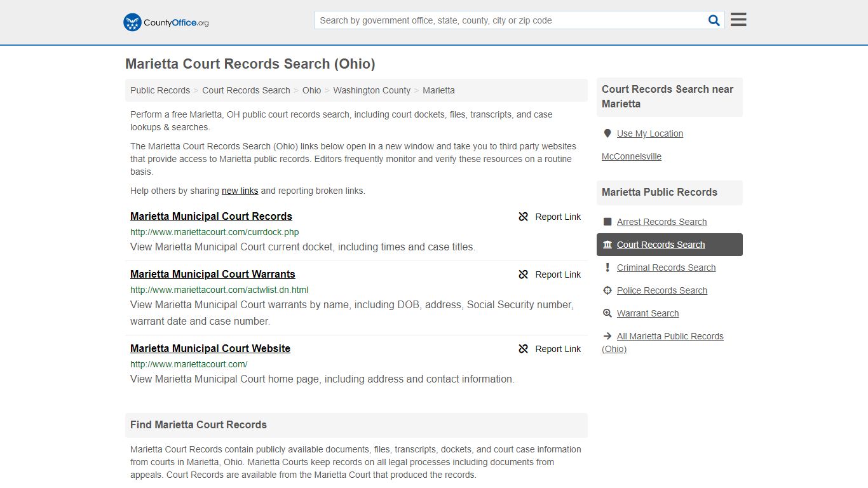The width and height of the screenshot is (868, 488).
Task: Click broken-link icon for Municipal Court Warrants
Action: [524, 274]
